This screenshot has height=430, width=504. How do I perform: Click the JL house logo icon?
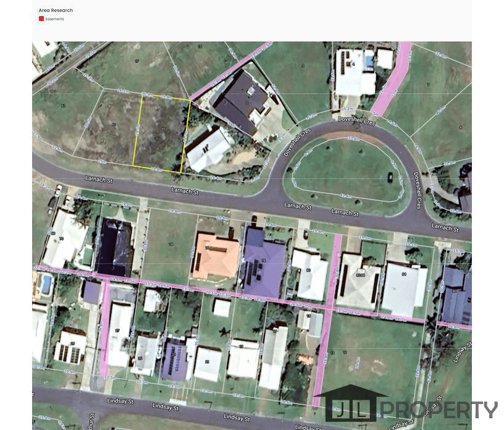tap(351, 403)
